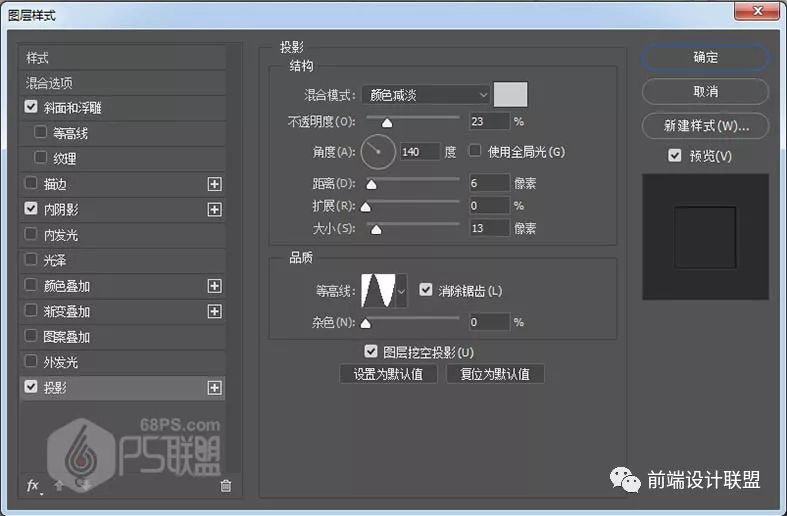Open the 内阴影 settings
The image size is (787, 516).
(x=61, y=209)
